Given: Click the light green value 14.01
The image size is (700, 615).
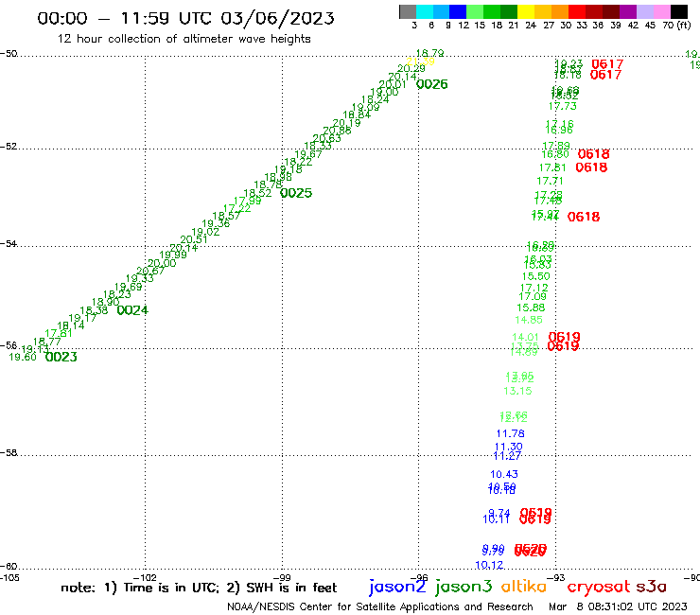Looking at the screenshot, I should (525, 337).
